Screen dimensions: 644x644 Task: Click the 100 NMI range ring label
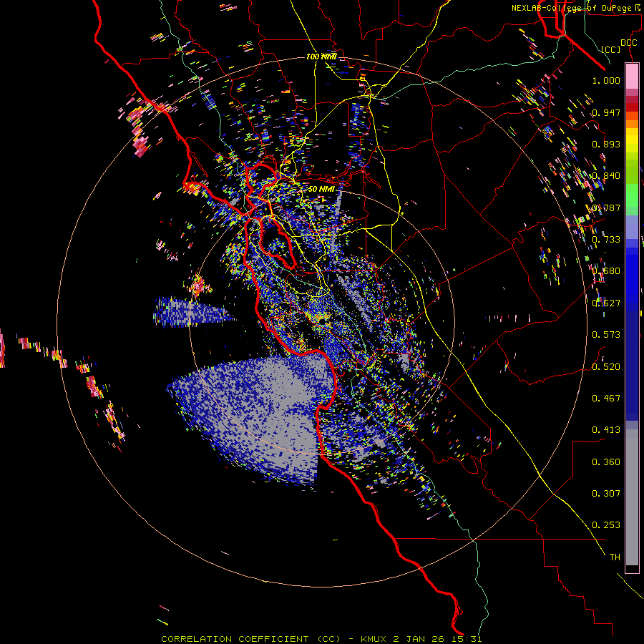click(321, 57)
